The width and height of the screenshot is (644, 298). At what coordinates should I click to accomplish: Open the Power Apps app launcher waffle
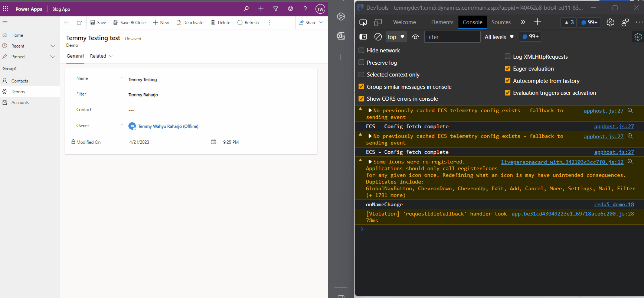pyautogui.click(x=6, y=9)
